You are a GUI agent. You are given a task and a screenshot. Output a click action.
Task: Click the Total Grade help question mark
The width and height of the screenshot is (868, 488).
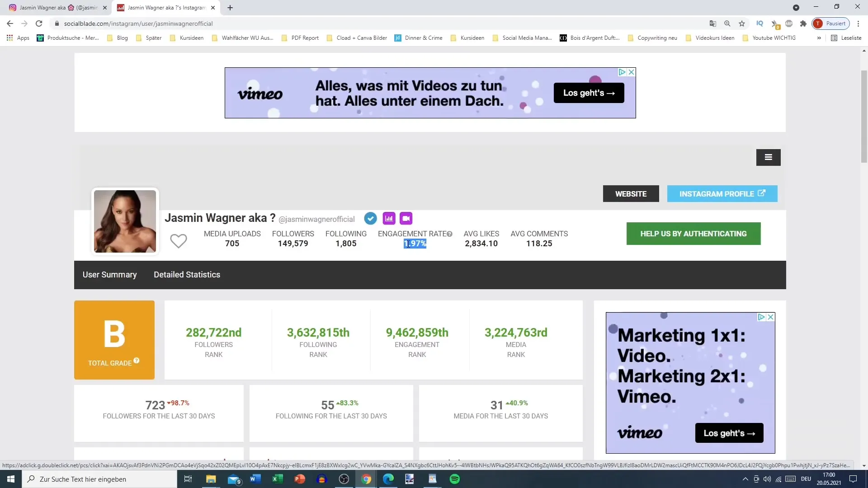coord(137,361)
